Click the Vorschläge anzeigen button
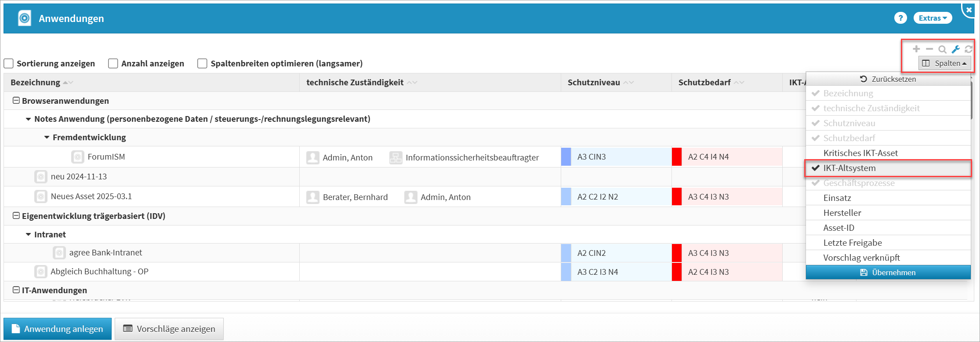Image resolution: width=980 pixels, height=342 pixels. pyautogui.click(x=169, y=329)
